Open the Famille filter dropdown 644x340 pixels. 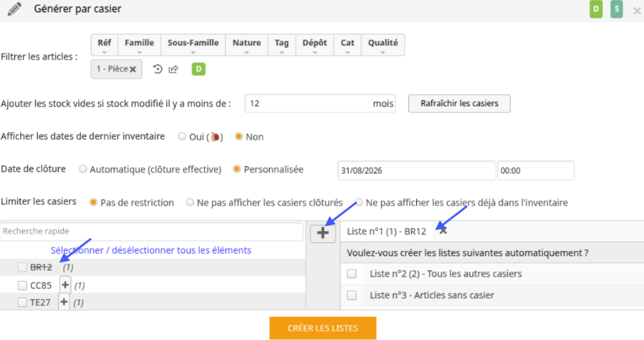[139, 45]
